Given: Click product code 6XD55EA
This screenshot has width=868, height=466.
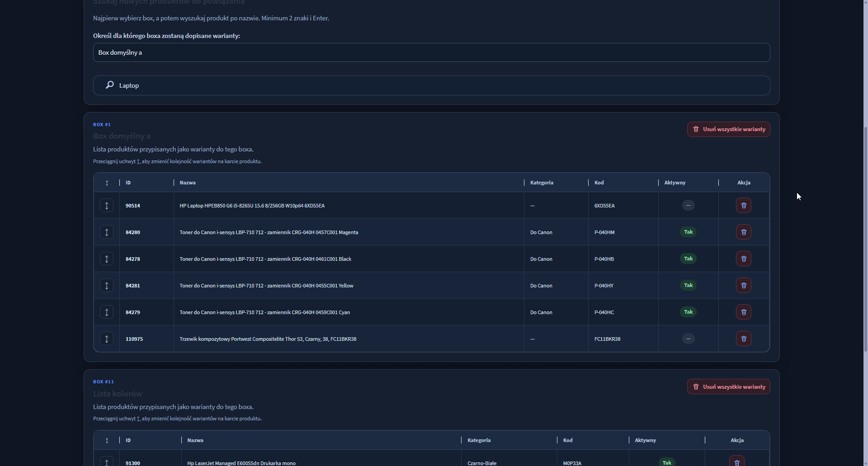Looking at the screenshot, I should pyautogui.click(x=604, y=206).
